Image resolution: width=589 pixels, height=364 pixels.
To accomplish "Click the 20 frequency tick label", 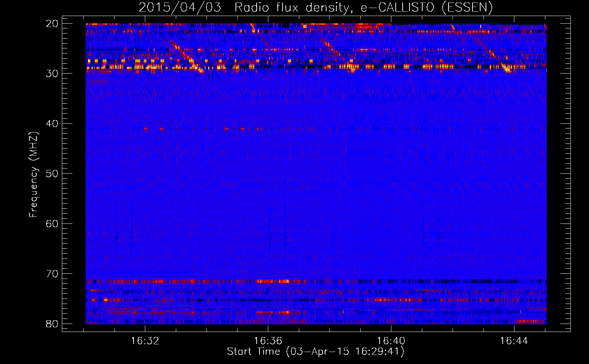I will pos(52,24).
